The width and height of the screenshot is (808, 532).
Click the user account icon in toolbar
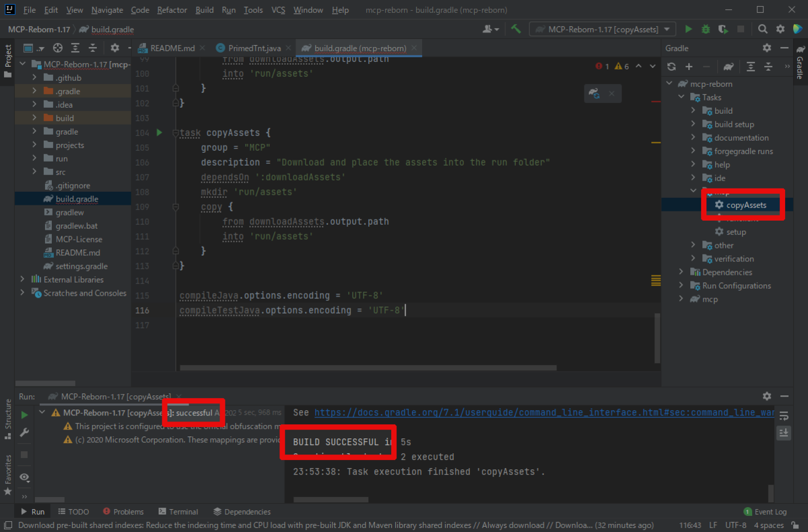[491, 29]
